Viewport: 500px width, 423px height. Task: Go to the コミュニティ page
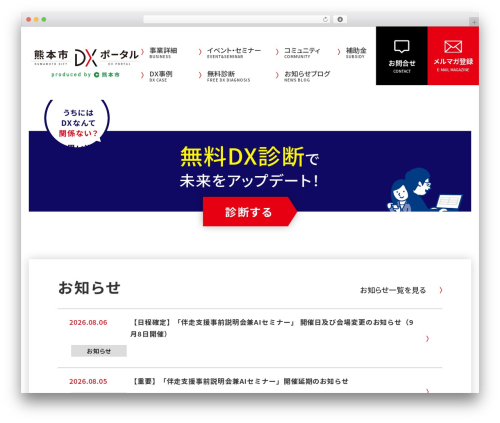(x=302, y=52)
